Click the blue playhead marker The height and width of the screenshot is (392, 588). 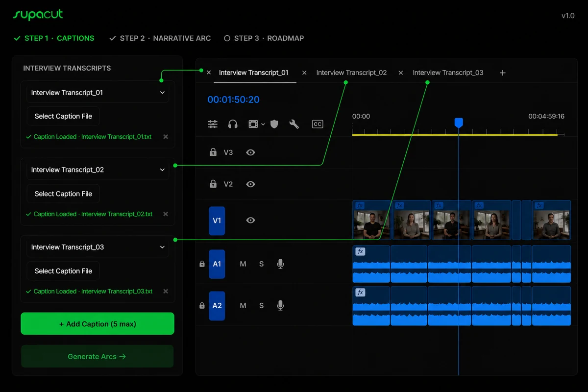tap(459, 122)
